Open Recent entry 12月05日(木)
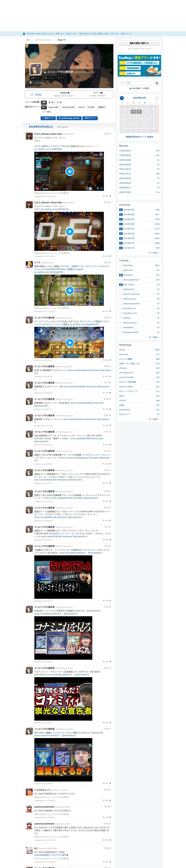This screenshot has width=186, height=868. tap(125, 151)
